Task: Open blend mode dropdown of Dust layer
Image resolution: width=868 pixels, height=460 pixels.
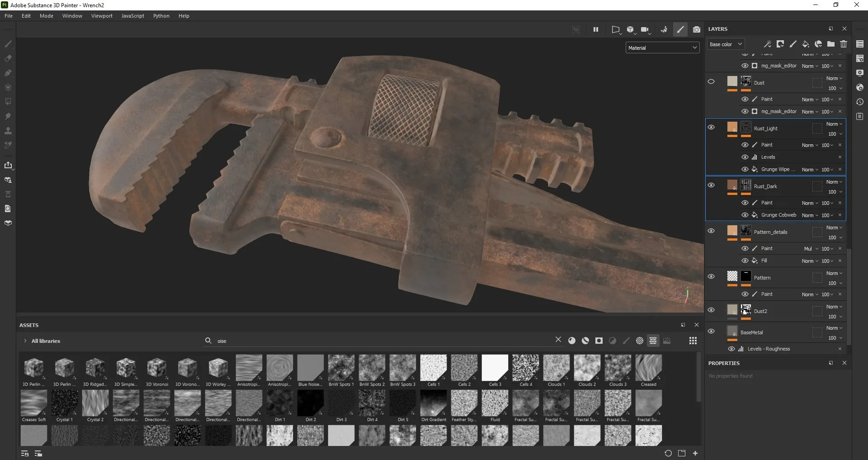Action: pyautogui.click(x=834, y=78)
